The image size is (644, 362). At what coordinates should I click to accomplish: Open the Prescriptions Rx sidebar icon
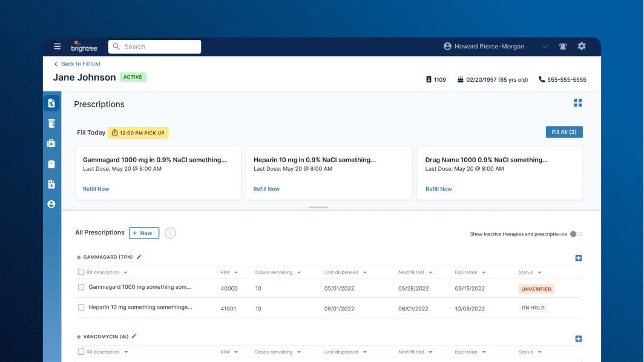51,104
